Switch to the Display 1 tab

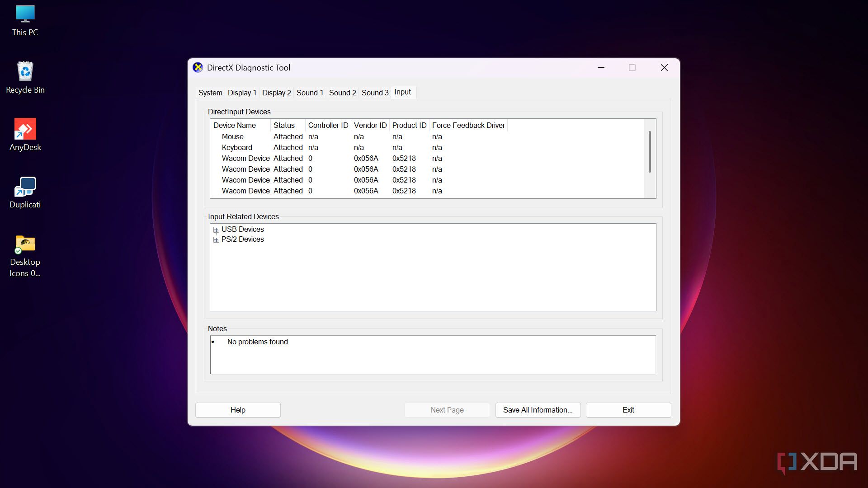pos(242,93)
